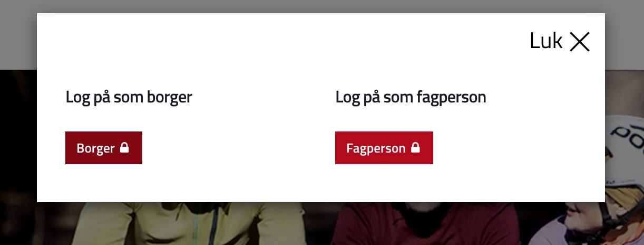This screenshot has width=644, height=245.
Task: Log in via the red Borger button
Action: tap(104, 148)
